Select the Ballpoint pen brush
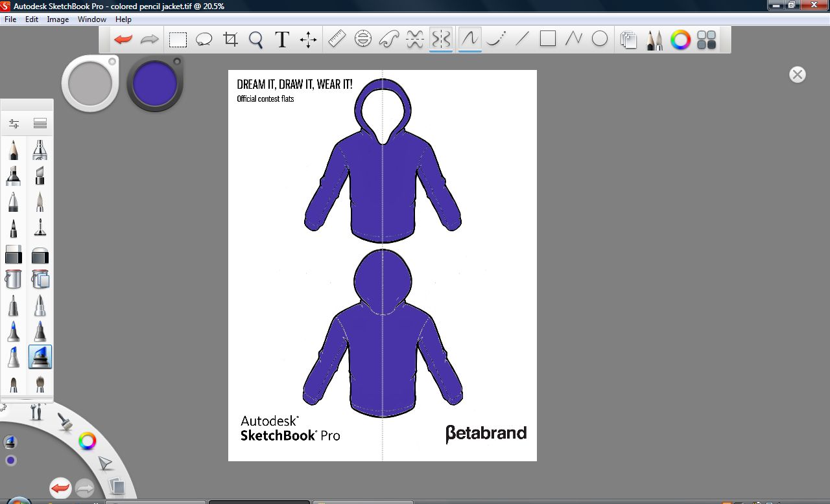 point(14,201)
